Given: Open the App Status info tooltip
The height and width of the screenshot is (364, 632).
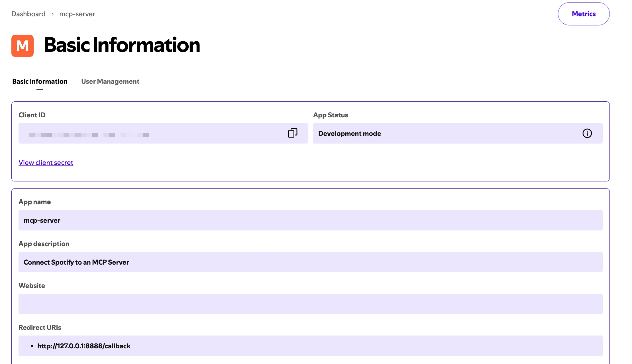Looking at the screenshot, I should click(x=588, y=133).
